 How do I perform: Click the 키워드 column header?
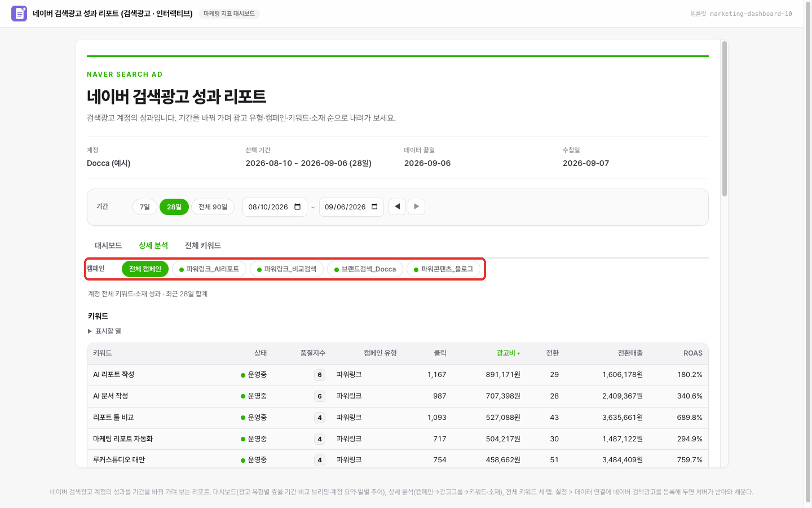(103, 353)
